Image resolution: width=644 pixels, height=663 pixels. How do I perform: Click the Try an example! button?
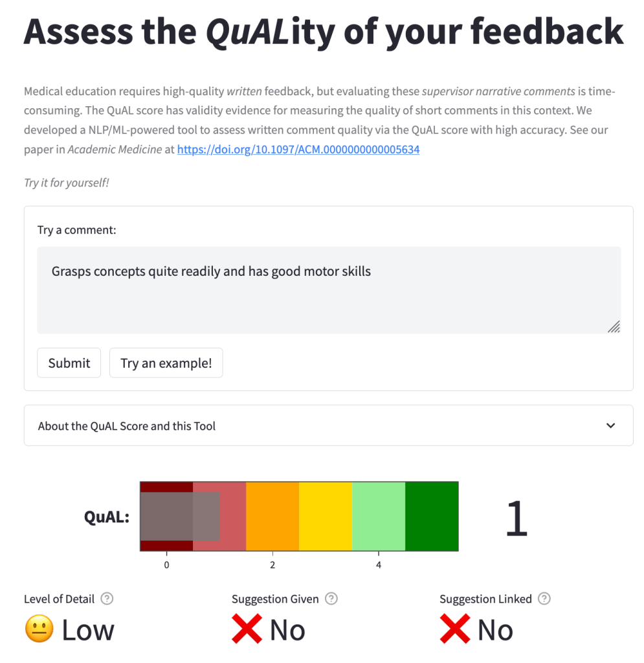[166, 363]
